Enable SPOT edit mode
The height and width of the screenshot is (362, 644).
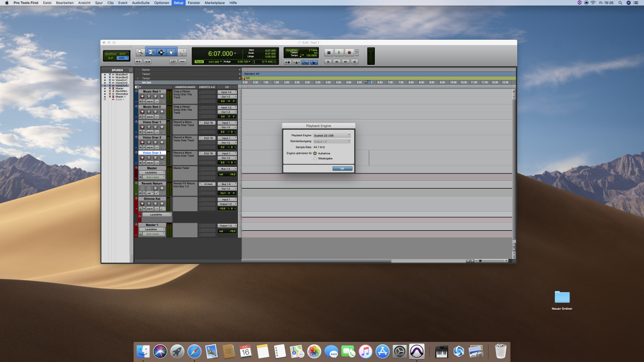pyautogui.click(x=122, y=54)
